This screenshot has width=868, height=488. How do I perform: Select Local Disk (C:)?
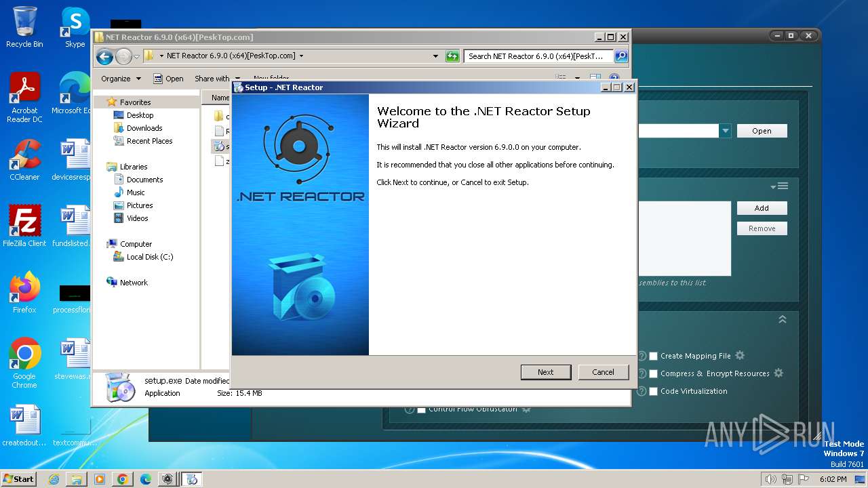(150, 257)
